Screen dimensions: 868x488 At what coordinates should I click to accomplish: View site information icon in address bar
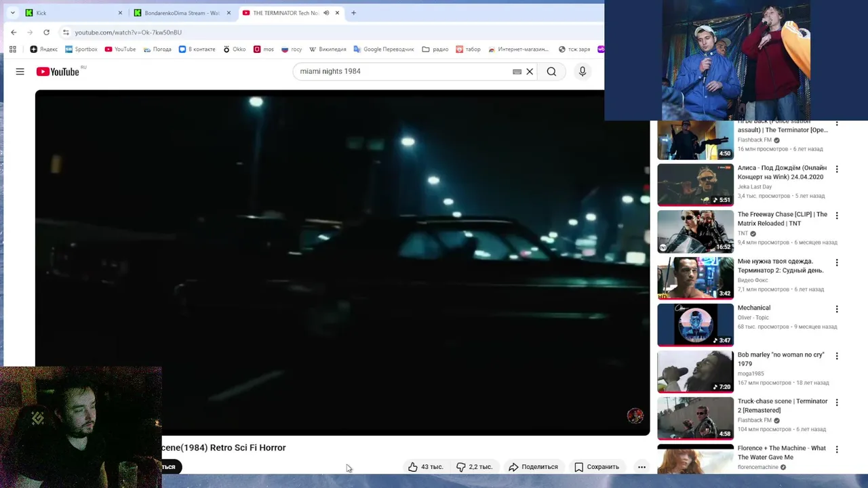pyautogui.click(x=66, y=32)
